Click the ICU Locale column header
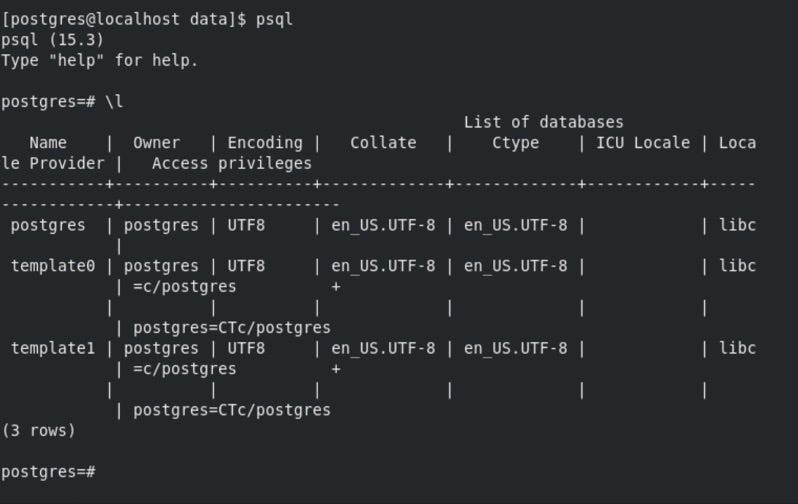The width and height of the screenshot is (798, 504). coord(643,143)
